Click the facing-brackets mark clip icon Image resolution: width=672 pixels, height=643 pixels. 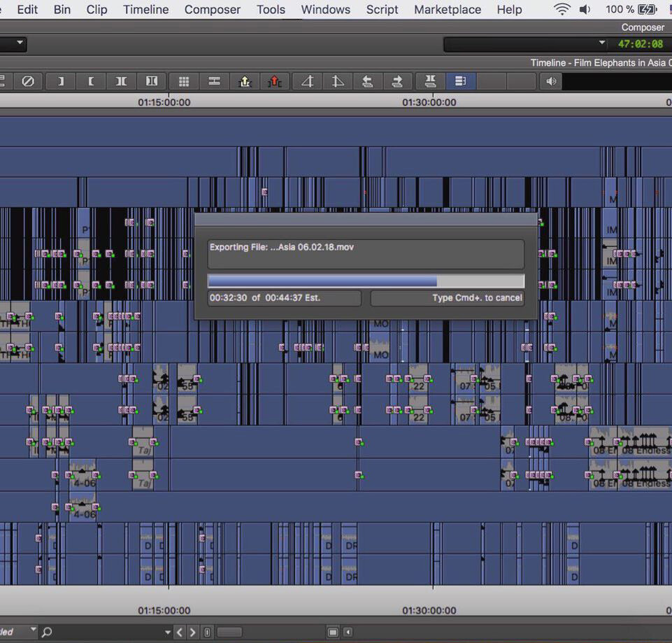(x=121, y=81)
